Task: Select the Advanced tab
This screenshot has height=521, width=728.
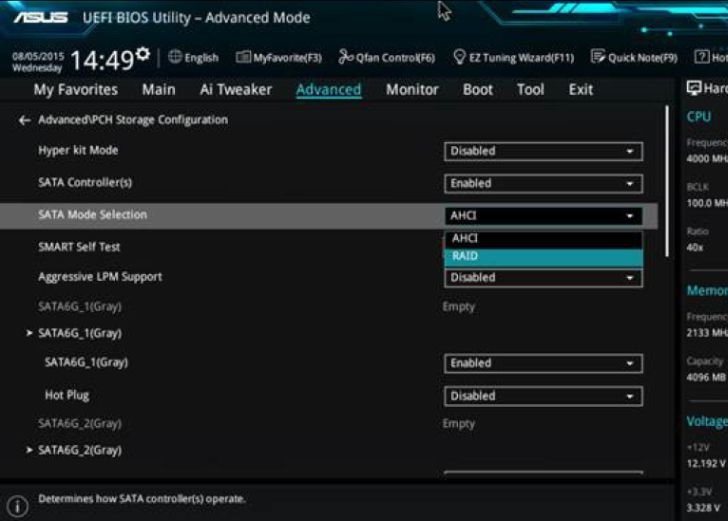Action: click(x=328, y=90)
